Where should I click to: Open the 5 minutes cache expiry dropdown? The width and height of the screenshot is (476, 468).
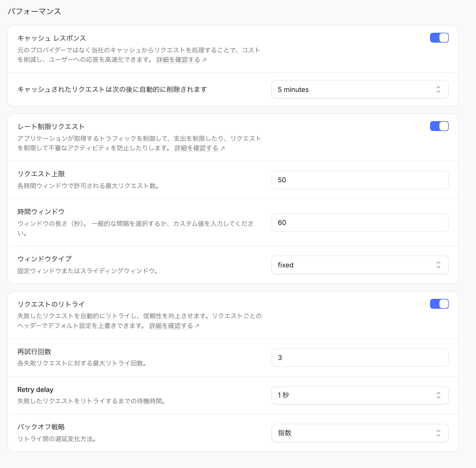pyautogui.click(x=360, y=89)
